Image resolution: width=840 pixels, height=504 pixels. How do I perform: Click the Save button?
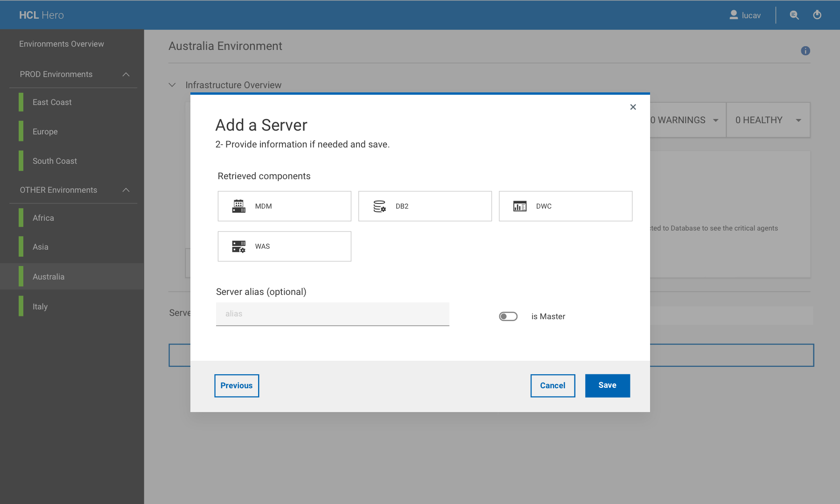tap(607, 385)
